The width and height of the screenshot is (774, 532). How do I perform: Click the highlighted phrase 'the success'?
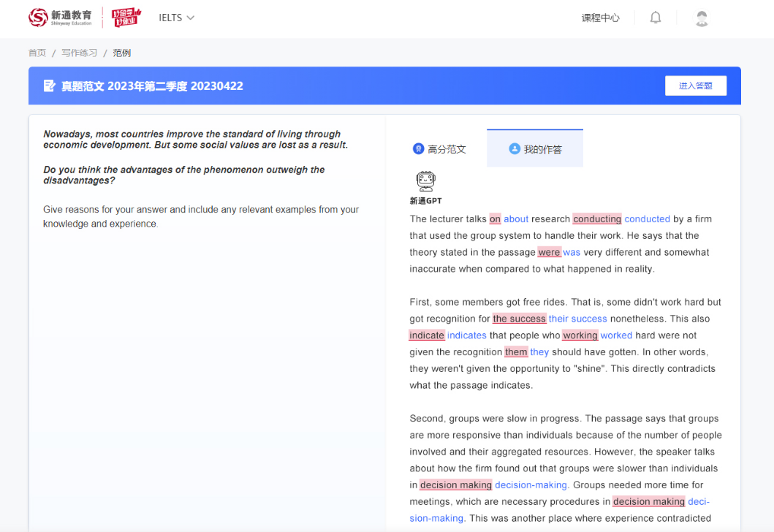[x=520, y=319]
